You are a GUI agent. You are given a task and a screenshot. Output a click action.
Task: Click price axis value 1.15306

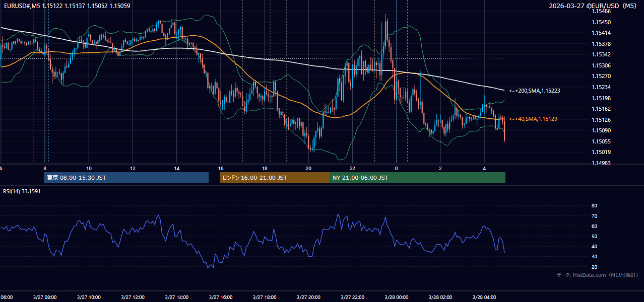click(x=601, y=65)
